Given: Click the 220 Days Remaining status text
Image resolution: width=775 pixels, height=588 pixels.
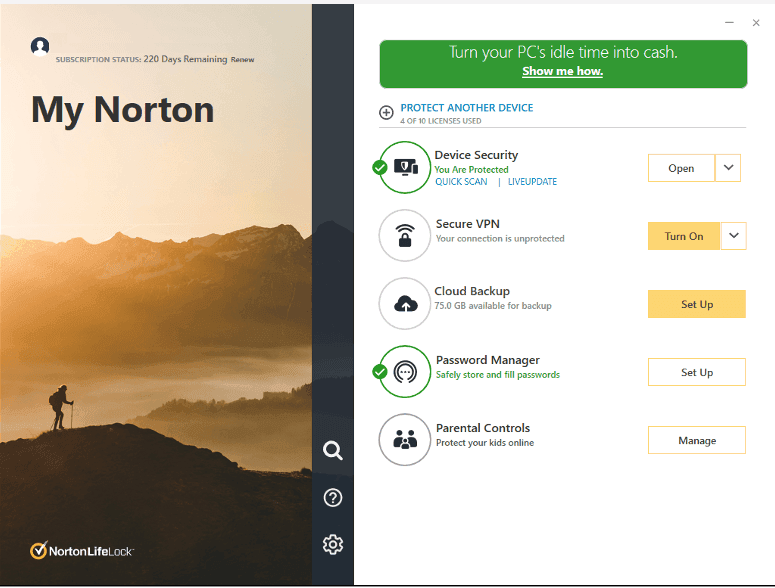Looking at the screenshot, I should [x=185, y=59].
